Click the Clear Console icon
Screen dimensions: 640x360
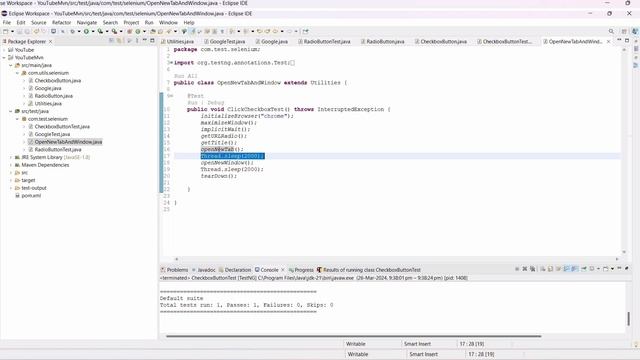(542, 269)
